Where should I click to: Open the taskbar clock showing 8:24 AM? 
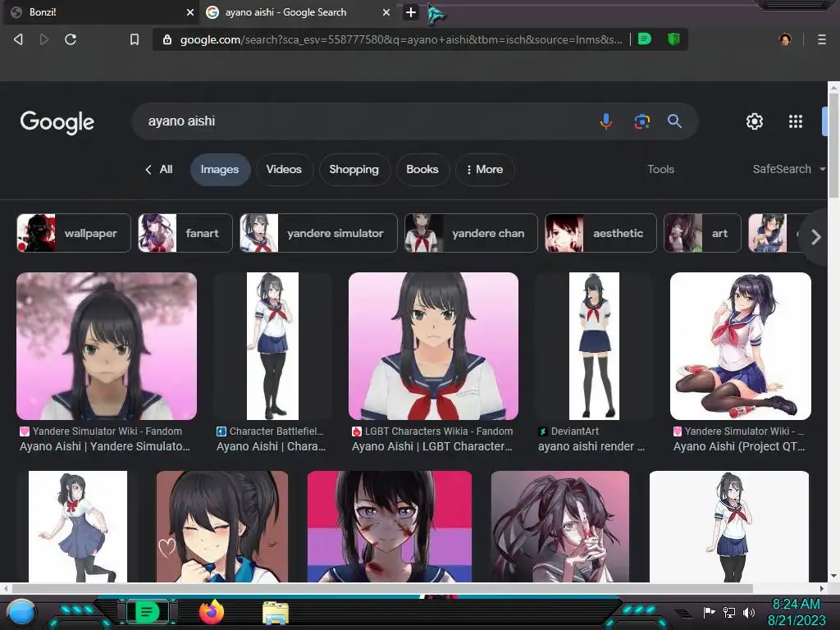(797, 612)
